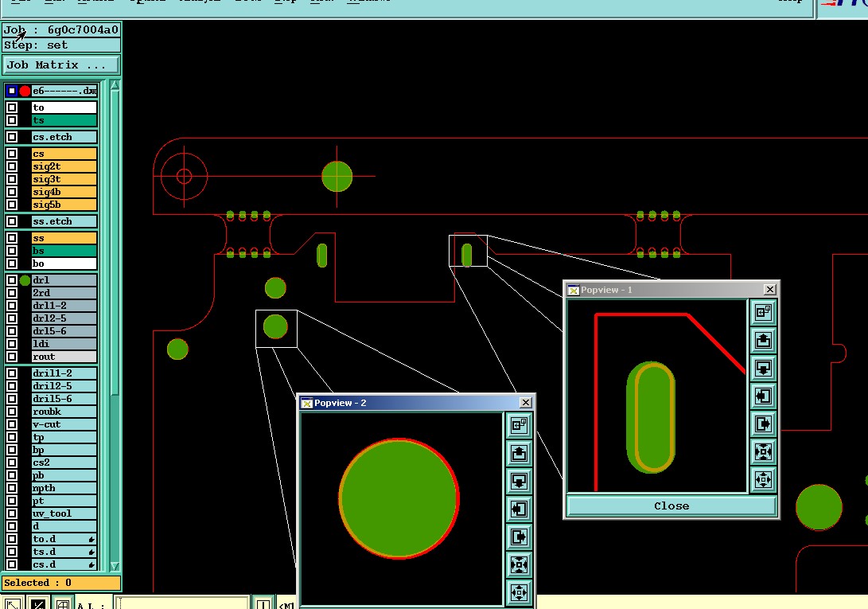Pan up in Popview - 1
Screen dimensions: 868x609
pos(763,340)
